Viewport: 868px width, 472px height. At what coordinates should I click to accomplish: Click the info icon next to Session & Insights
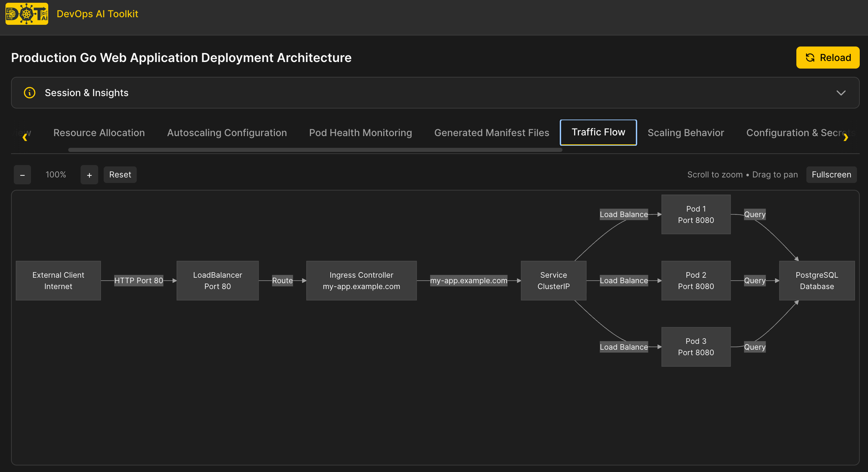click(x=29, y=93)
